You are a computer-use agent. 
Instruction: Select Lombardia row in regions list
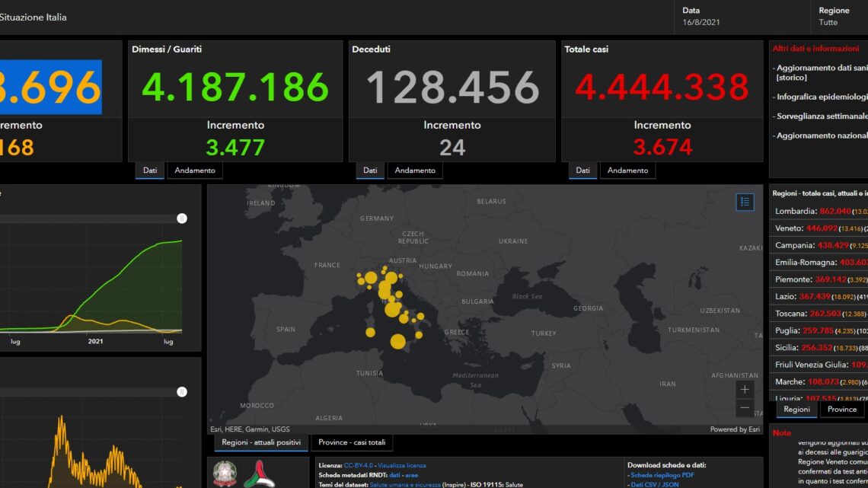[820, 212]
